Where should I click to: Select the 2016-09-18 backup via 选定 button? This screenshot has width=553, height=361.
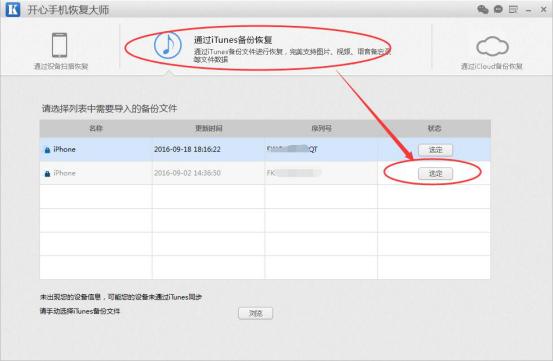435,150
